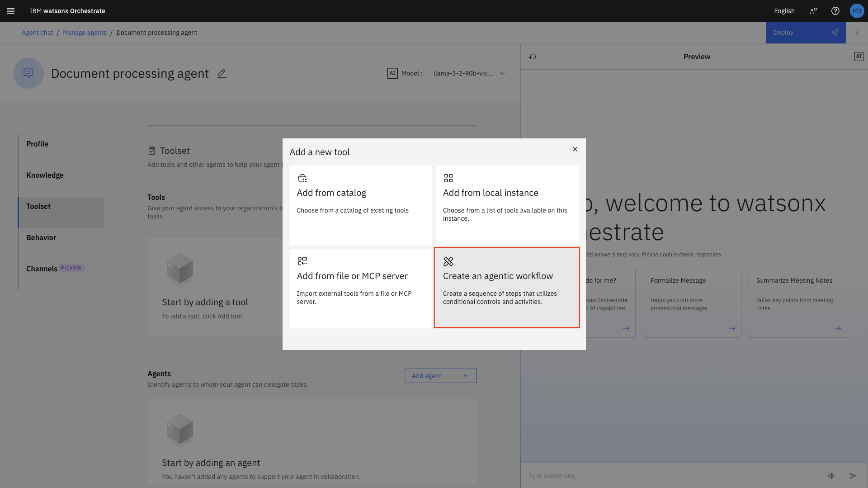
Task: Click the AI icon in Preview header
Action: coord(859,57)
